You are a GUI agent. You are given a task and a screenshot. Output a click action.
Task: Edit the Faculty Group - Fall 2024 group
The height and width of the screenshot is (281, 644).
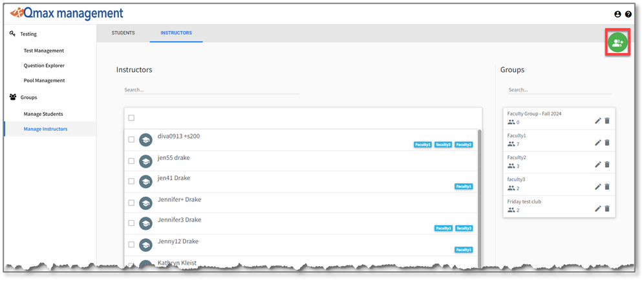[x=598, y=120]
